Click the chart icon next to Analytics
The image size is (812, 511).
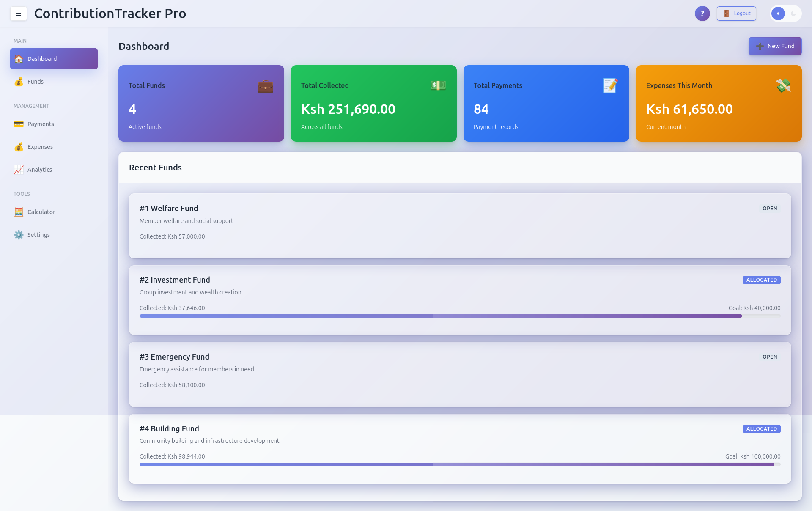pos(19,169)
